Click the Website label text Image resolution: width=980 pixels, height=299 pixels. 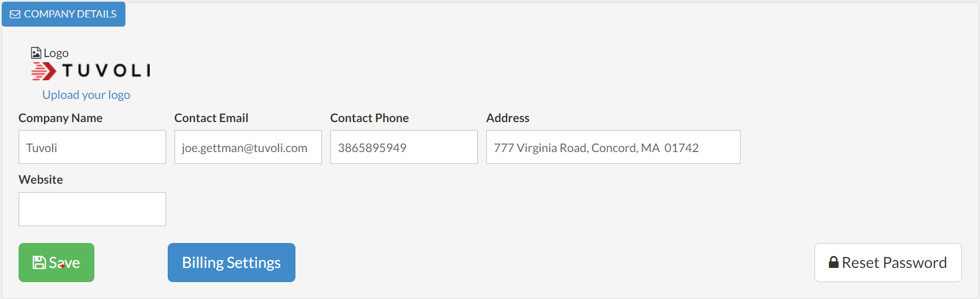41,180
